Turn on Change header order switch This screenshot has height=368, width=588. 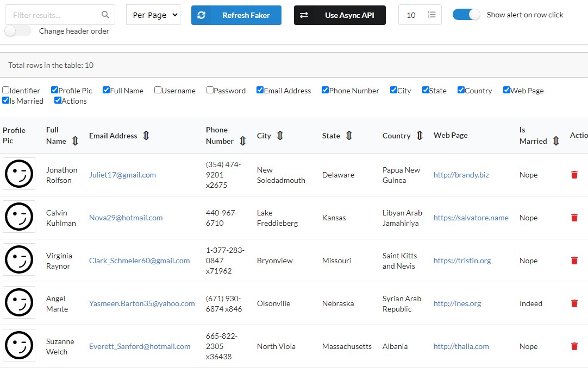pyautogui.click(x=18, y=31)
